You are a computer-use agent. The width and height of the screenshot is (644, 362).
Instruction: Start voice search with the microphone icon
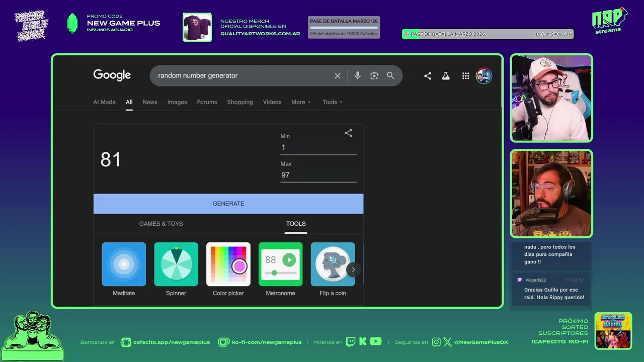[357, 75]
